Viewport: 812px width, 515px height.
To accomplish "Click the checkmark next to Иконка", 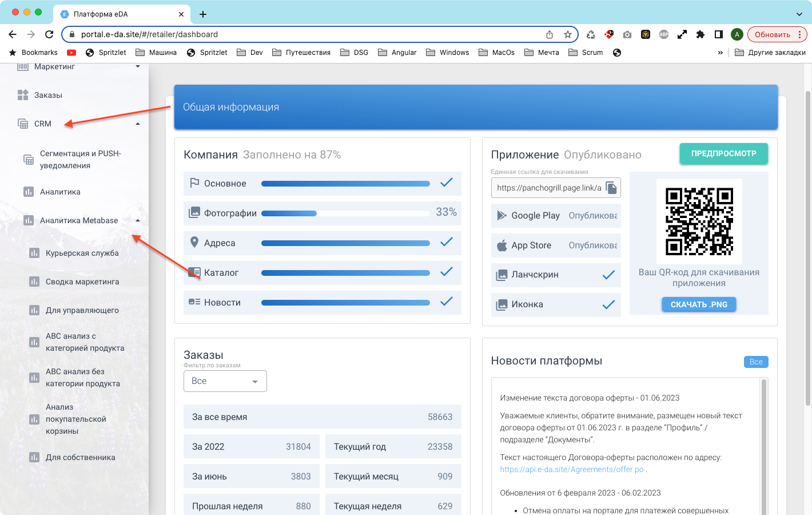I will click(608, 305).
